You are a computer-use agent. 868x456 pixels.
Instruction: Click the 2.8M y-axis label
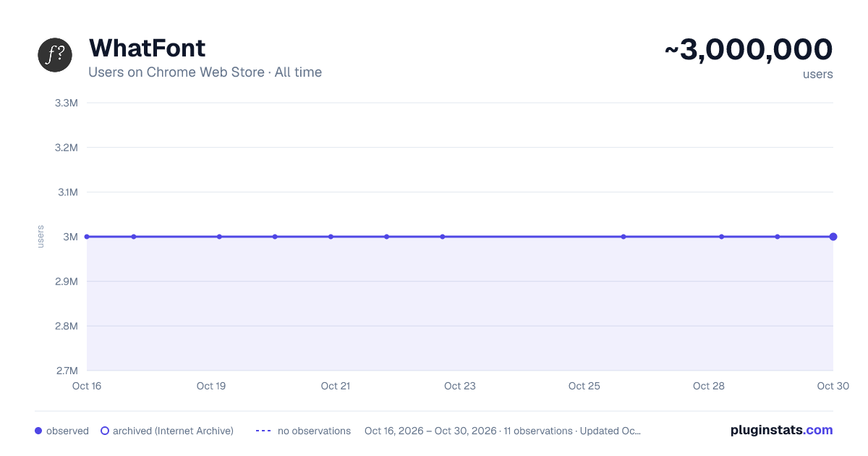66,326
